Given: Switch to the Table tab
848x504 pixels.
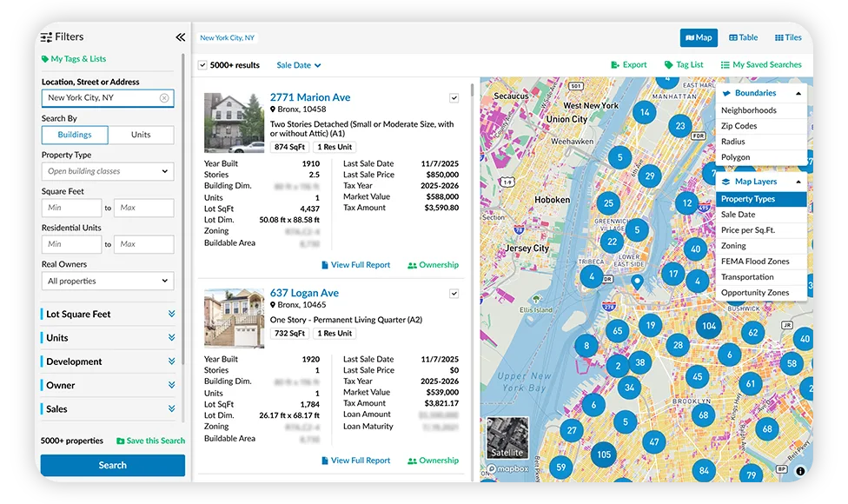Looking at the screenshot, I should 743,37.
